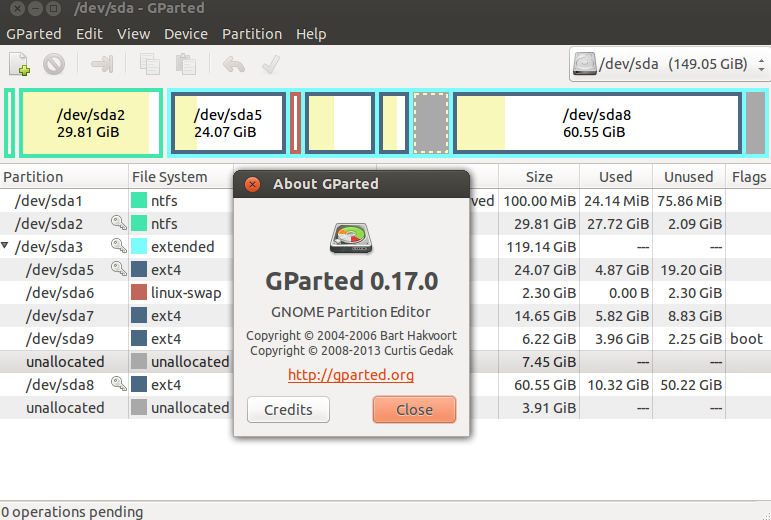Click the Resize/Move toolbar icon

[102, 64]
